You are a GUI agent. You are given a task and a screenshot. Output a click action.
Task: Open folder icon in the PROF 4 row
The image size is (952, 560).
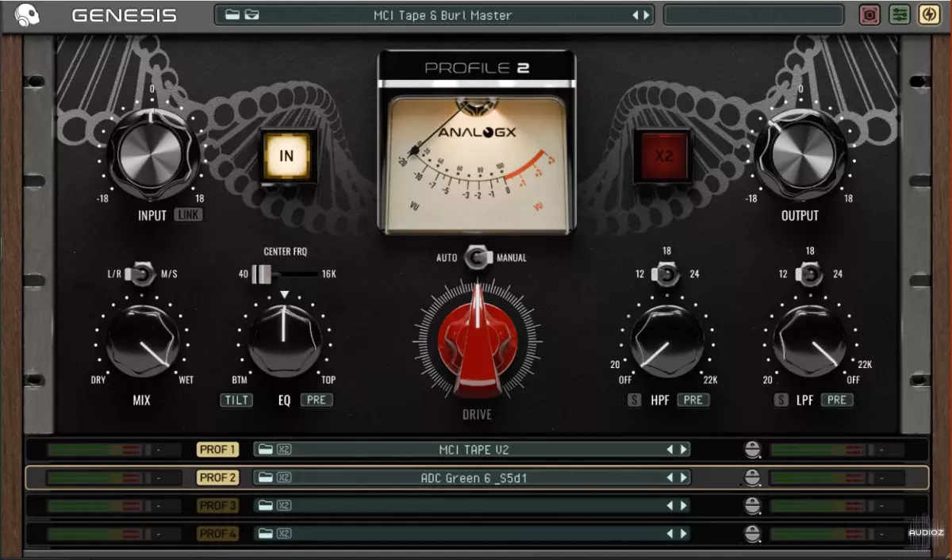pos(266,533)
